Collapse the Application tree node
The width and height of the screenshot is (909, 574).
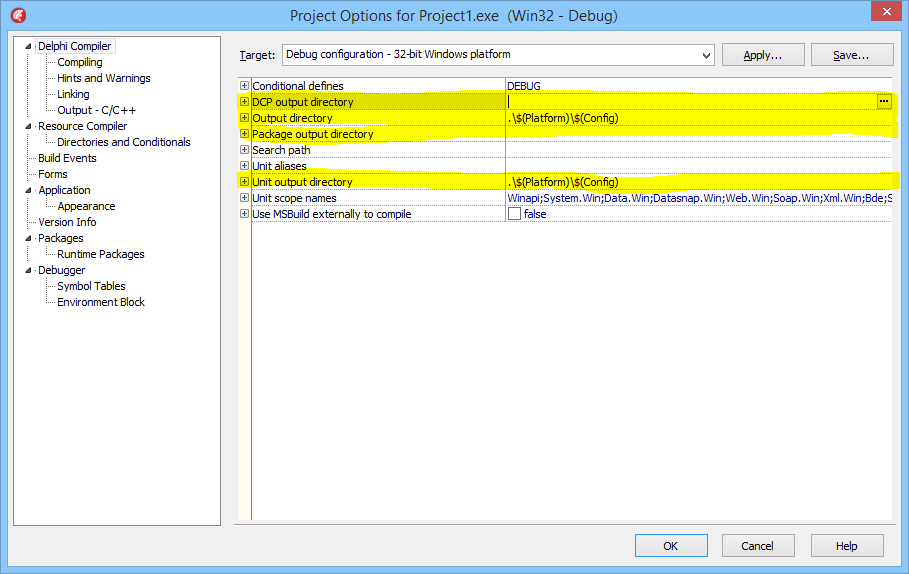28,190
